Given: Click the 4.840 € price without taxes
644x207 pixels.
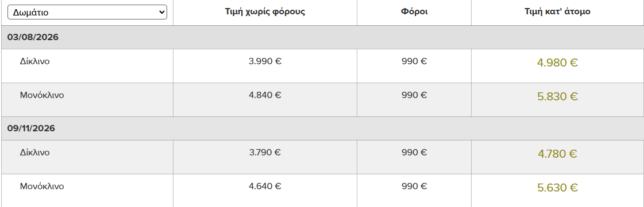Looking at the screenshot, I should [265, 95].
